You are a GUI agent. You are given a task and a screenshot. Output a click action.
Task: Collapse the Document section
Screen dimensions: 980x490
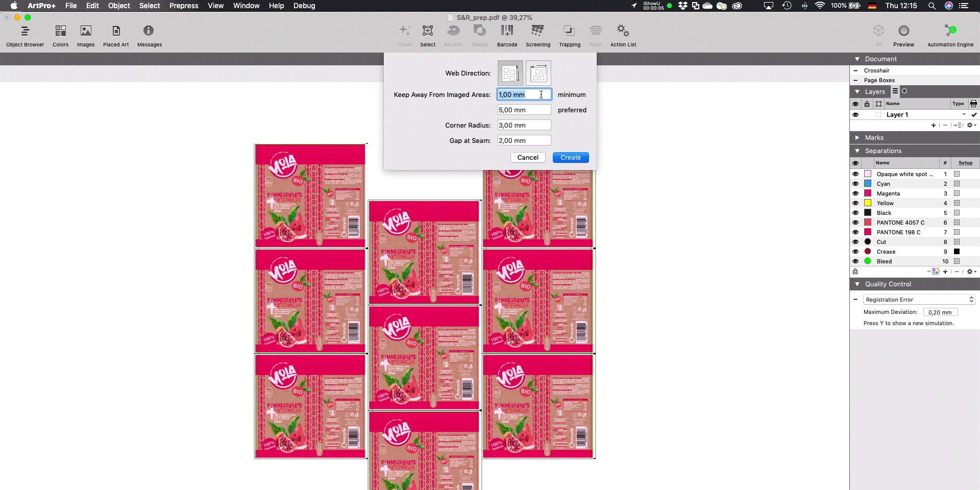[857, 59]
